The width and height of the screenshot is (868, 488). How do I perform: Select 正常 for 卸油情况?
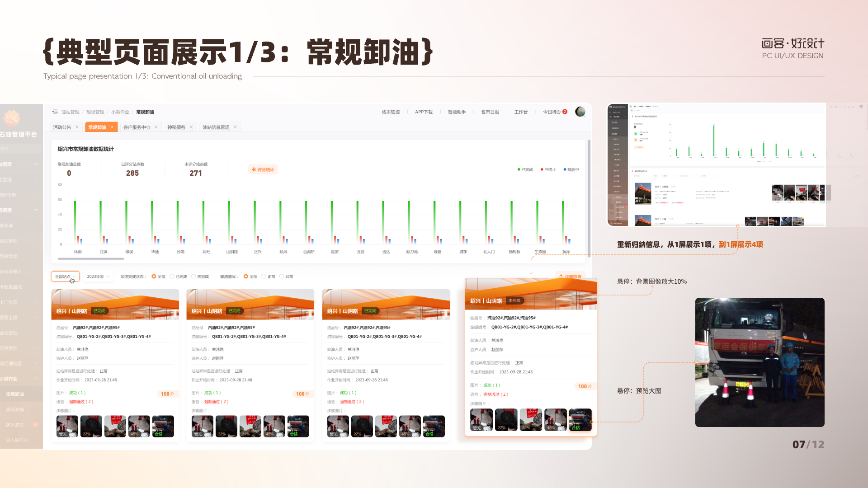(x=269, y=277)
